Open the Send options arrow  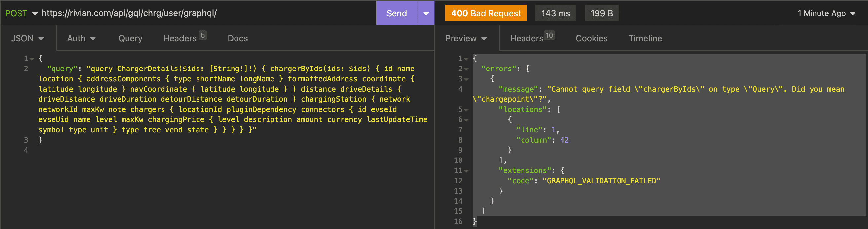[x=426, y=13]
